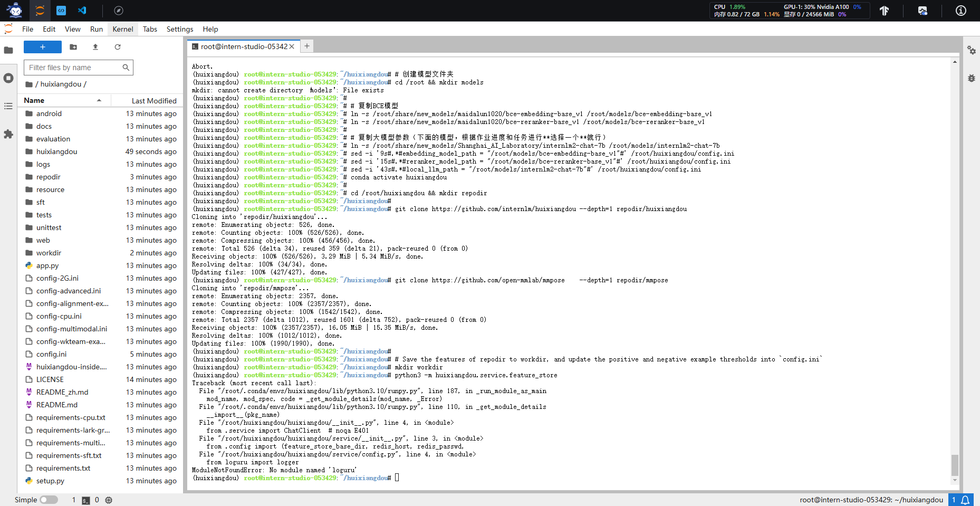Open the Run menu

97,29
